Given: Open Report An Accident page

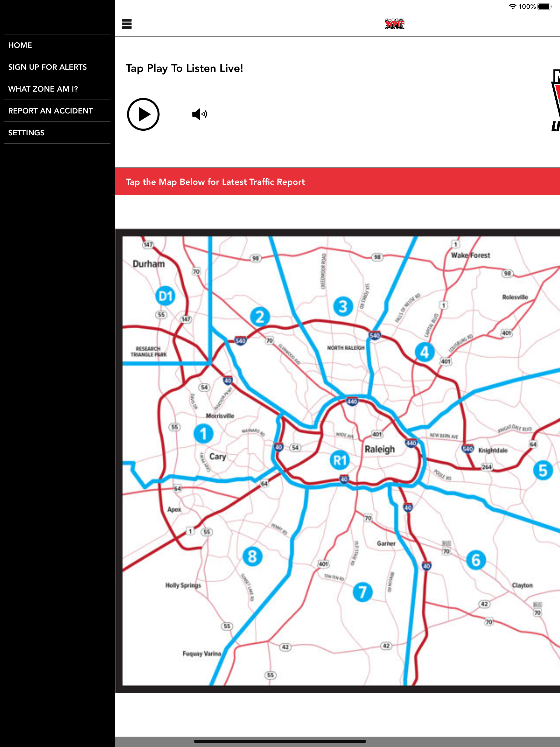Looking at the screenshot, I should pyautogui.click(x=50, y=111).
